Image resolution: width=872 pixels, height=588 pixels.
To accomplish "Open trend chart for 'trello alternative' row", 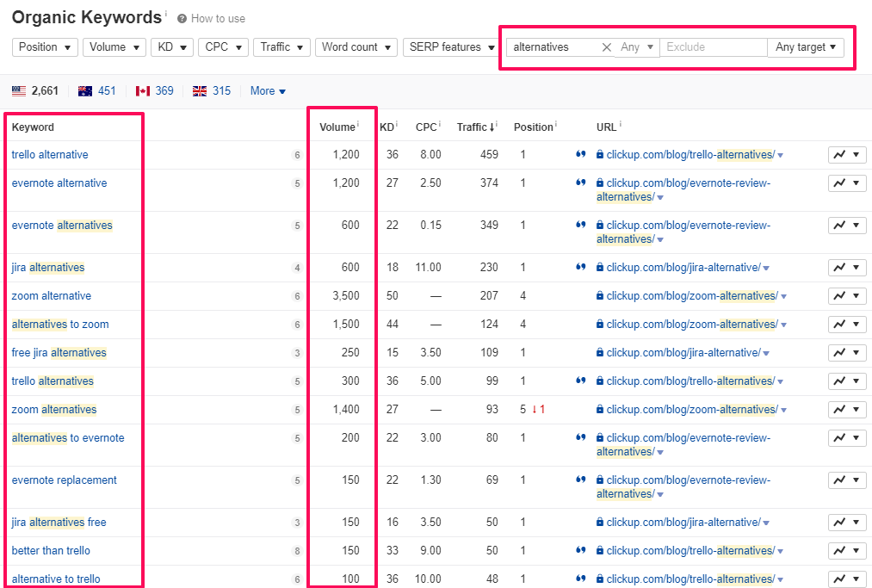I will pyautogui.click(x=847, y=155).
